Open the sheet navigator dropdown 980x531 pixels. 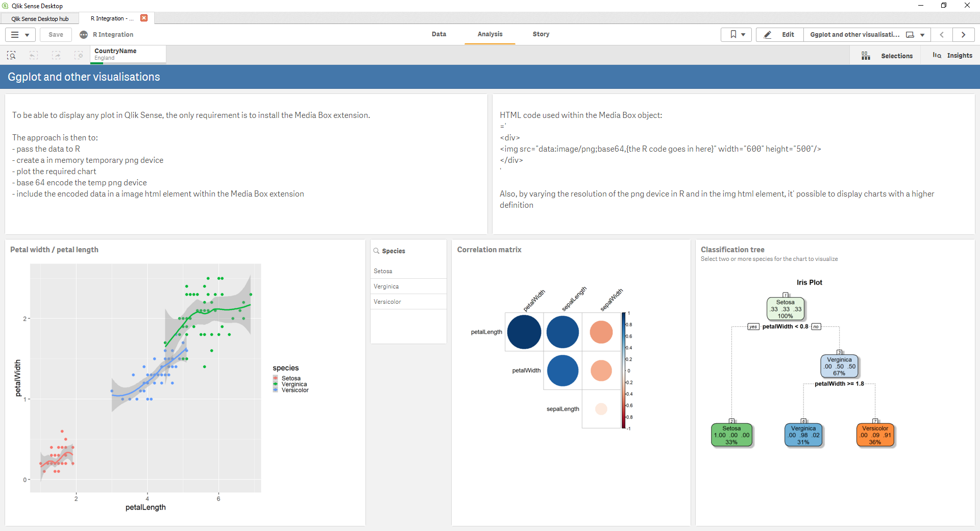[x=921, y=34]
